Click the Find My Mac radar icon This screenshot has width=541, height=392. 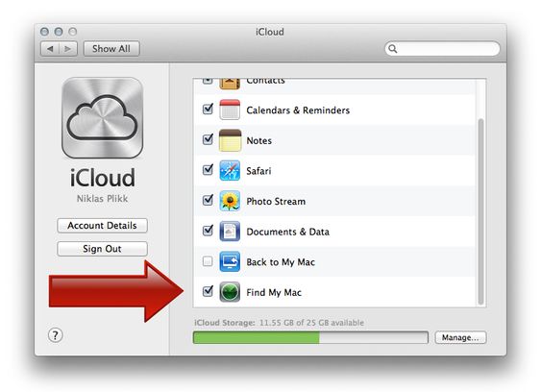pos(230,292)
